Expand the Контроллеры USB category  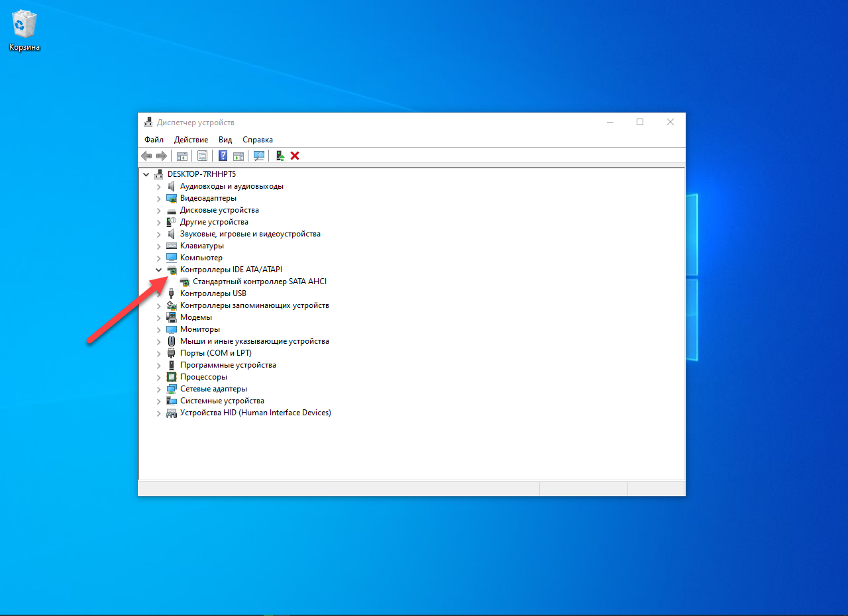pyautogui.click(x=158, y=294)
